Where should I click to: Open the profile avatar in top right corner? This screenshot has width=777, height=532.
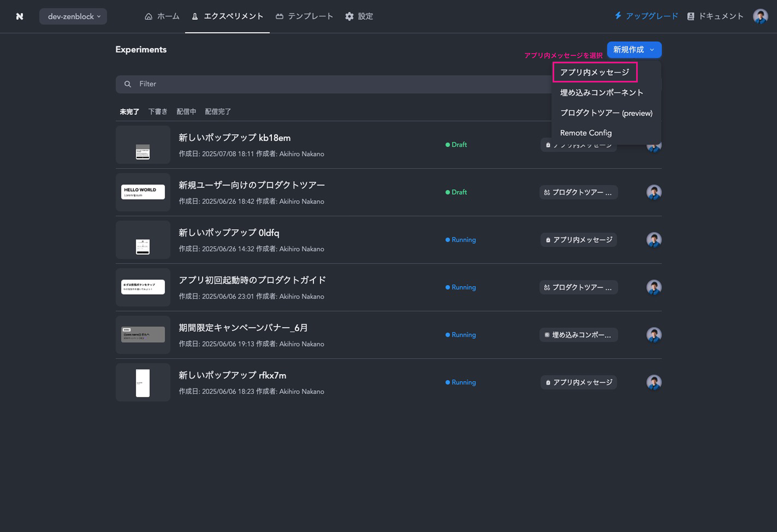coord(760,16)
